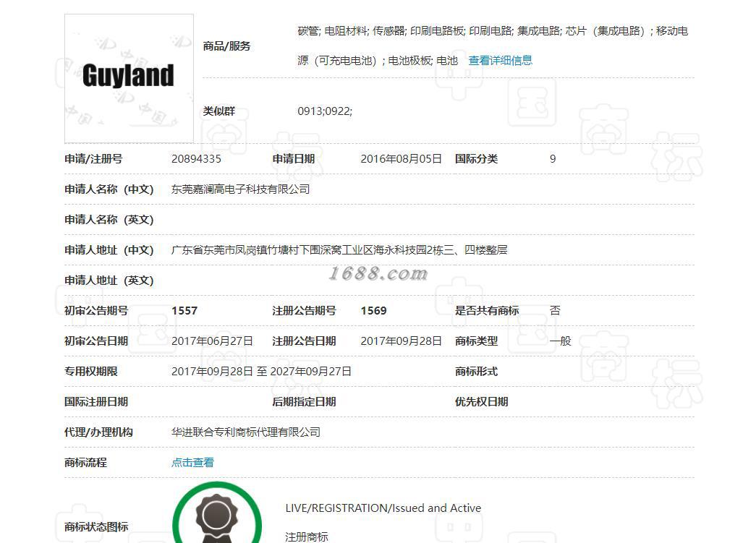Click the green registered trademark status icon
Viewport: 756px width, 543px height.
click(217, 513)
